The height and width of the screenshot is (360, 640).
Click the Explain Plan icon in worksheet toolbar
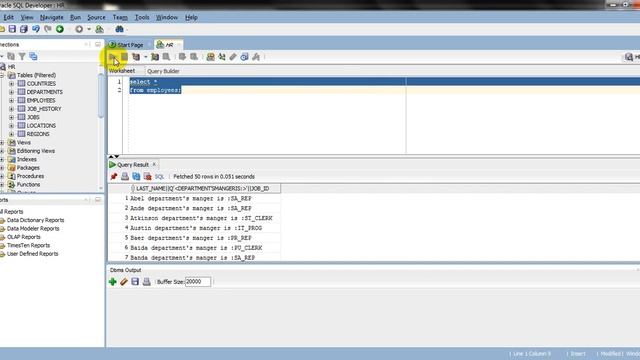[x=136, y=57]
